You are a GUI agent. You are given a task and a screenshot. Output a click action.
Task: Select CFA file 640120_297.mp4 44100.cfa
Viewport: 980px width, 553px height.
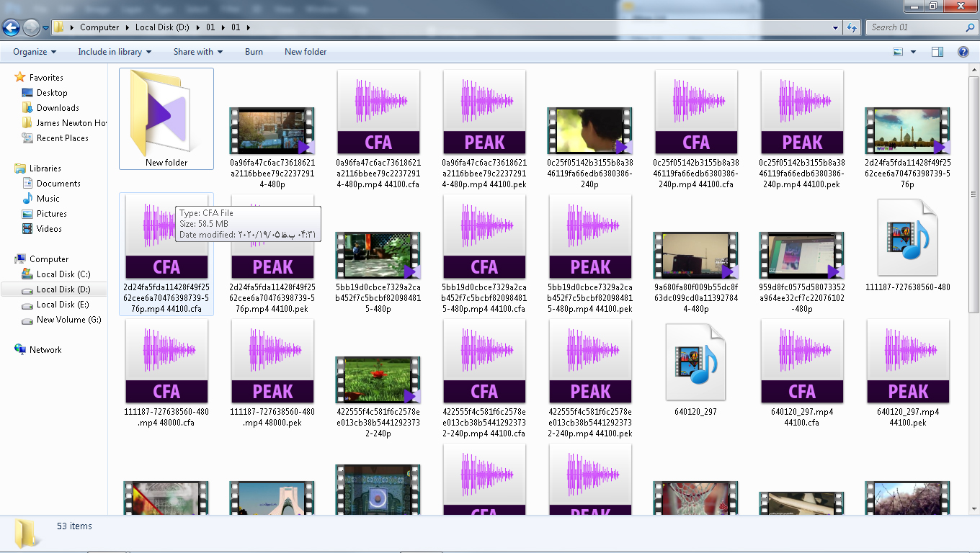click(802, 361)
